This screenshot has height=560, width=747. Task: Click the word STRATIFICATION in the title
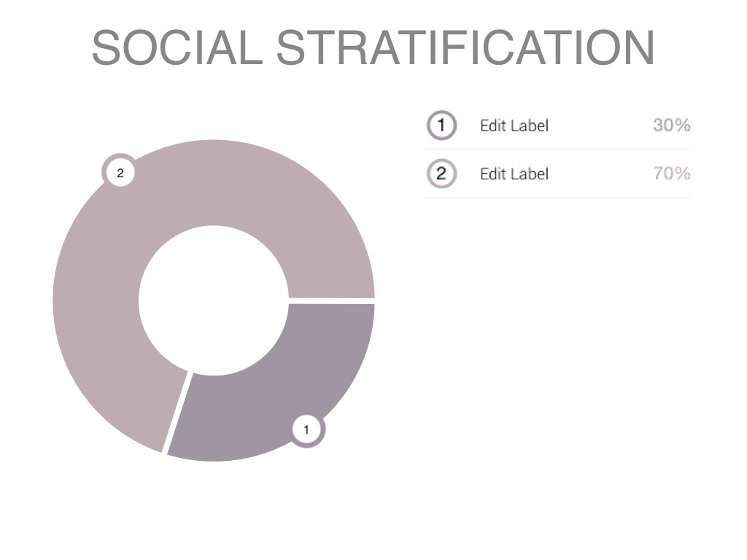tap(465, 48)
